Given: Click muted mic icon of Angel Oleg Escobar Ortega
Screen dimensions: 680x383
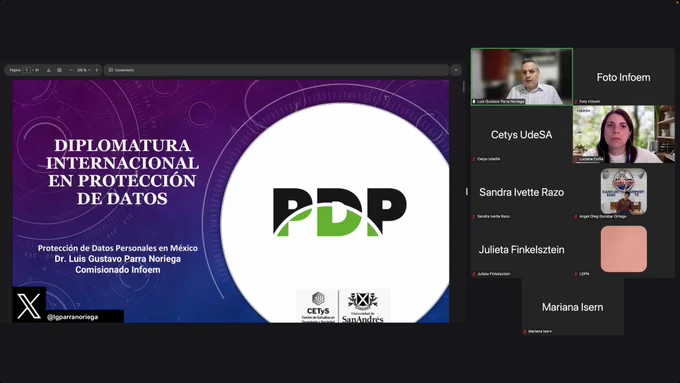Looking at the screenshot, I should [576, 216].
